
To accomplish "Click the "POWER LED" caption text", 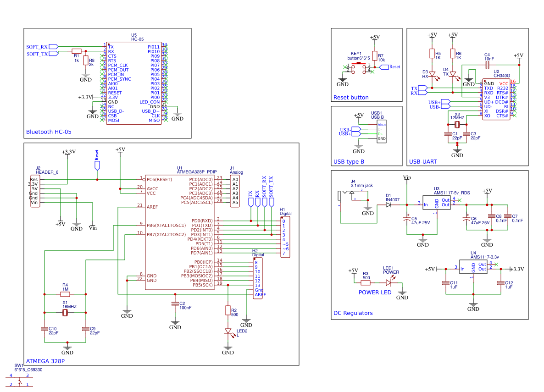I will [375, 293].
